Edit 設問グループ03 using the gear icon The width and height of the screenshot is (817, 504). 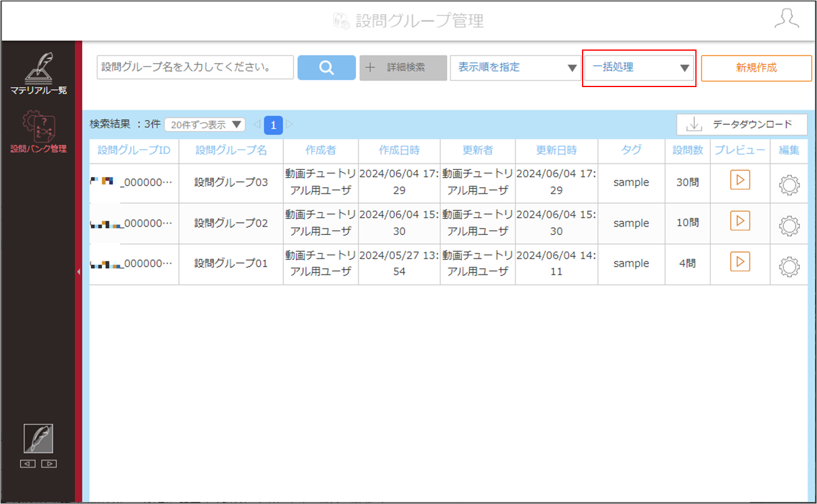pos(790,185)
